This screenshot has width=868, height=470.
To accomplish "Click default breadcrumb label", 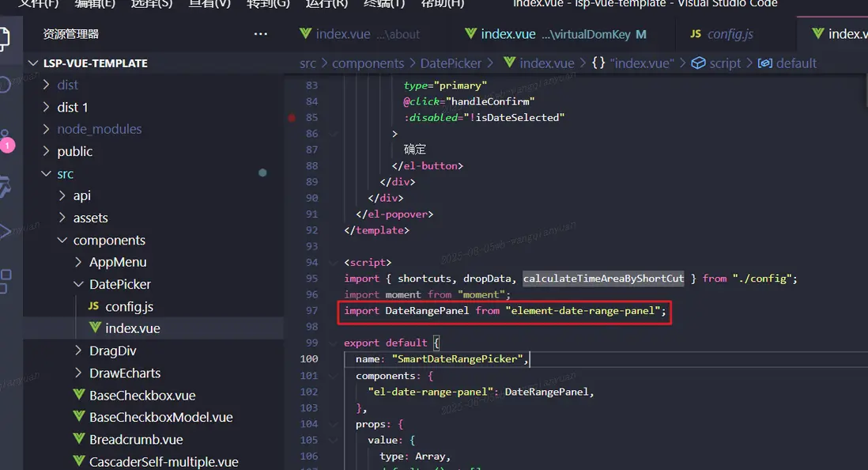I will [796, 63].
